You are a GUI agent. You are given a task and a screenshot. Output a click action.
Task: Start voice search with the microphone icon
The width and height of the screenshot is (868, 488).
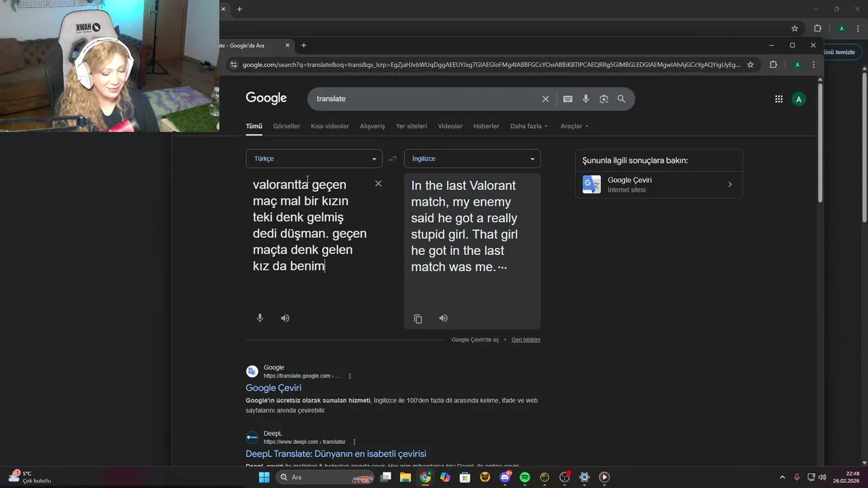coord(586,99)
